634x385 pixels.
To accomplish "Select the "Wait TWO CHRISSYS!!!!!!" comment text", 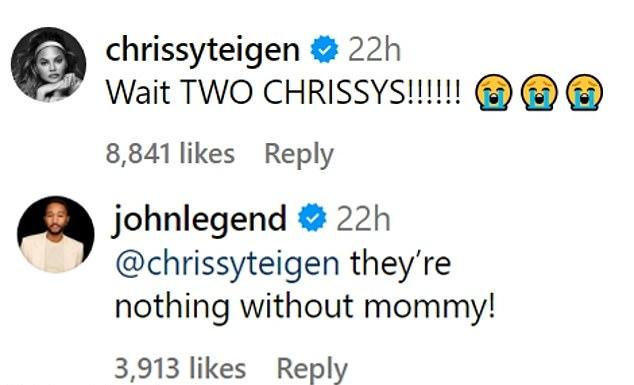I will click(283, 93).
